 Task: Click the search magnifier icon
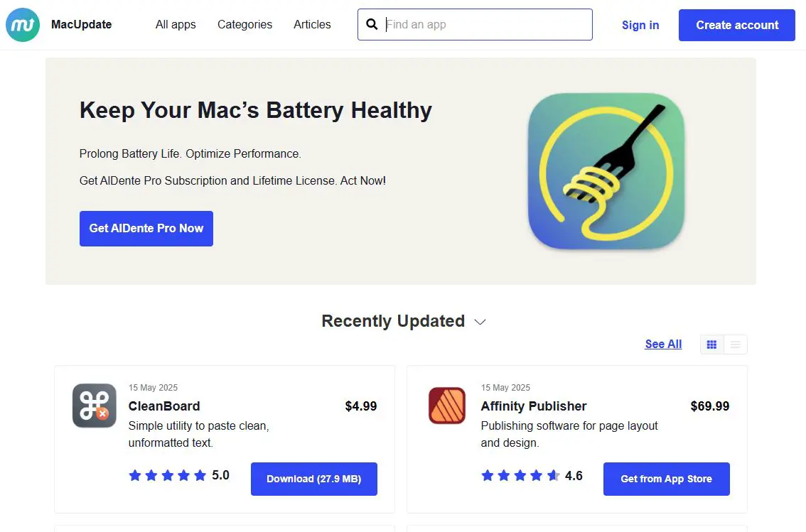(372, 24)
